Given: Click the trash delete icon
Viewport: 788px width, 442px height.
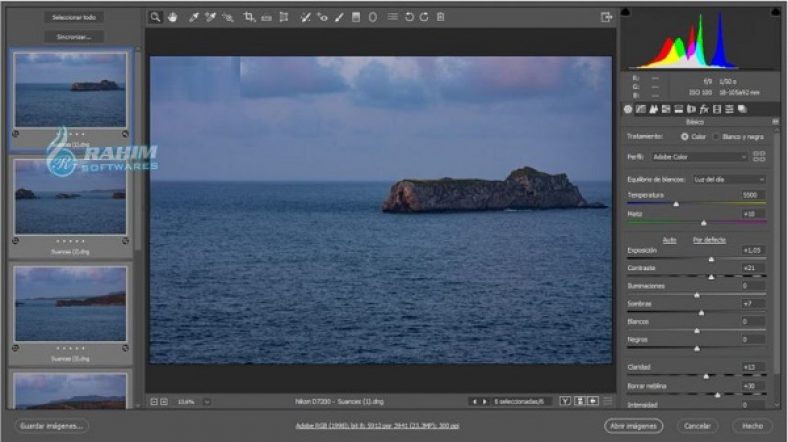Looking at the screenshot, I should click(x=441, y=17).
